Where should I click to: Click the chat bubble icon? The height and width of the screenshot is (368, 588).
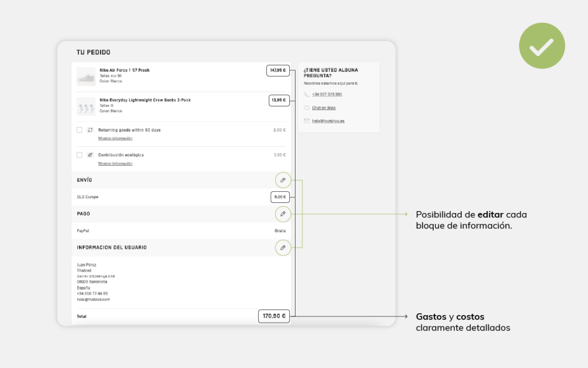pyautogui.click(x=306, y=107)
